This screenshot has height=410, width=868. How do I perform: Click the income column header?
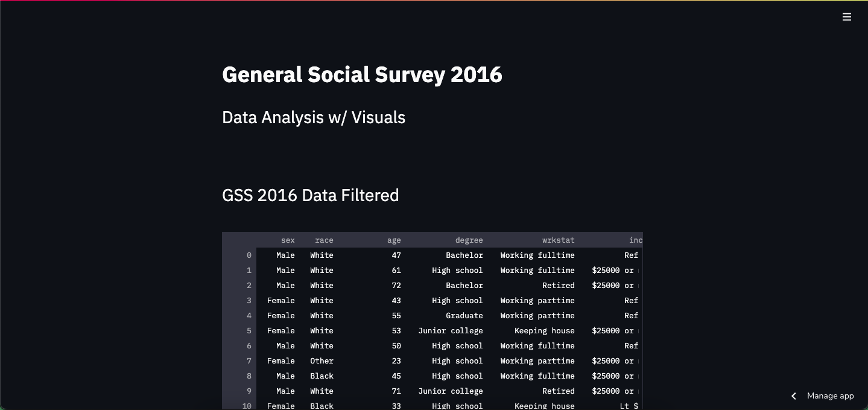coord(635,240)
